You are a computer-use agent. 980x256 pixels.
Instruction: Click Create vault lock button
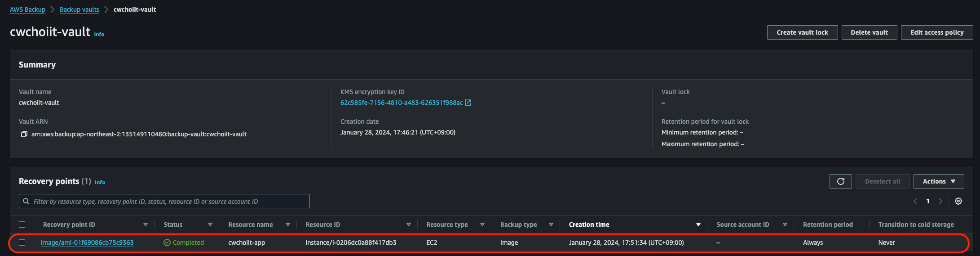coord(802,32)
